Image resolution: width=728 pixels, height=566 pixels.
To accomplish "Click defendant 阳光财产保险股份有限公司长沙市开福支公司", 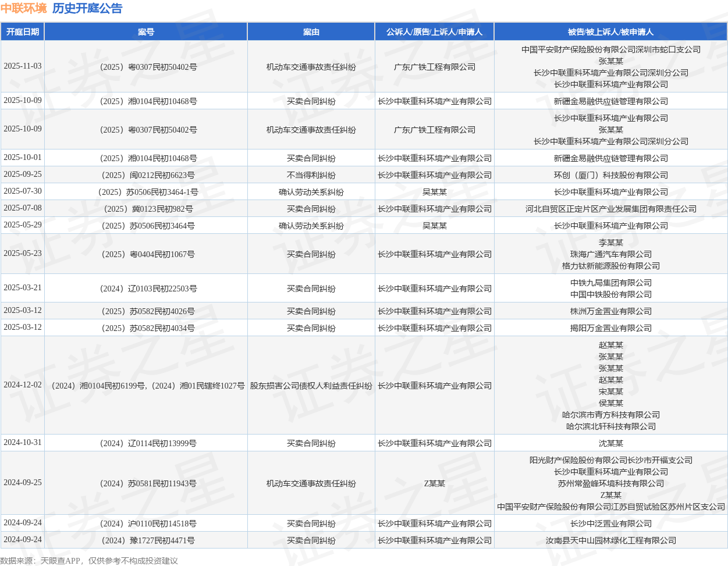I will 611,460.
